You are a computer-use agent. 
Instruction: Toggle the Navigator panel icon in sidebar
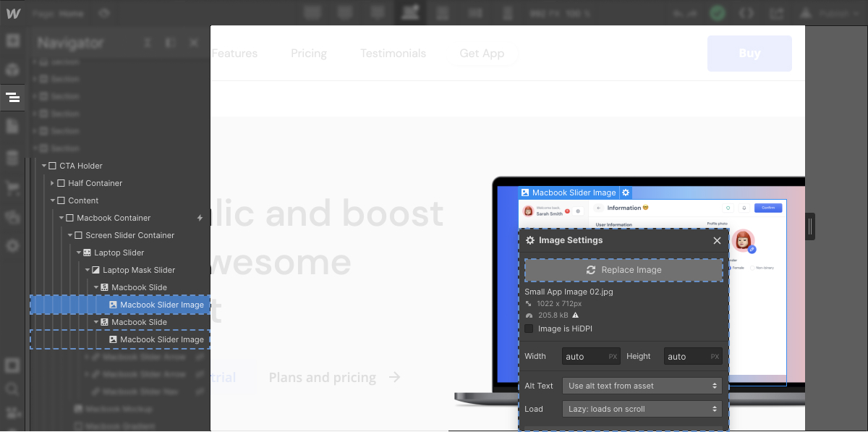pos(12,97)
